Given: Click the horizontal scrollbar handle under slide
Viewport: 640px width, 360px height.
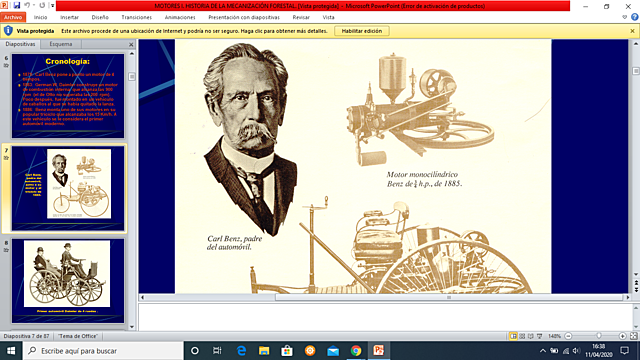Looking at the screenshot, I should click(x=449, y=298).
